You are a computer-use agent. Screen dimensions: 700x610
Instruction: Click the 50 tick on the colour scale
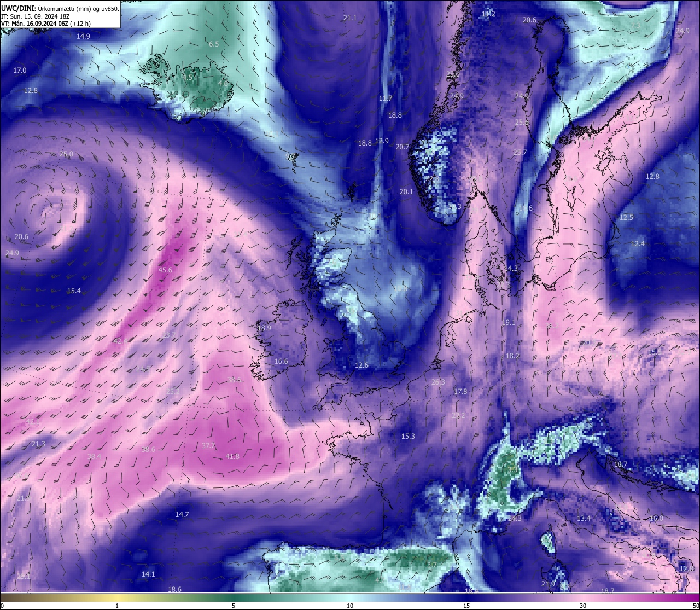click(x=696, y=606)
